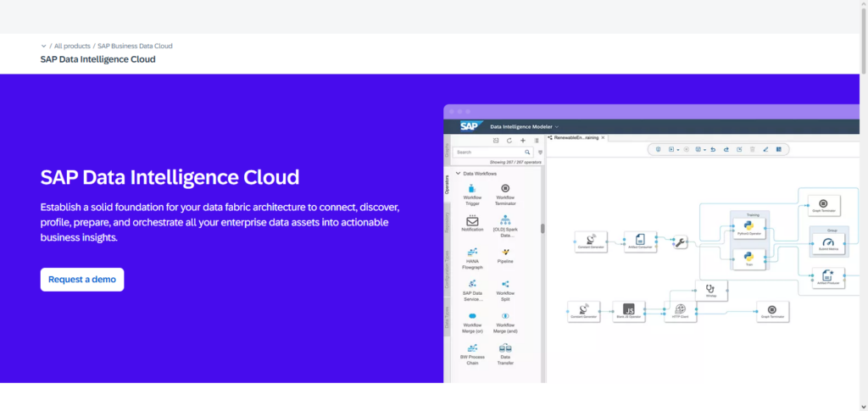Select Graph Terminator connected to HTTP Client
The height and width of the screenshot is (411, 868).
pos(773,312)
